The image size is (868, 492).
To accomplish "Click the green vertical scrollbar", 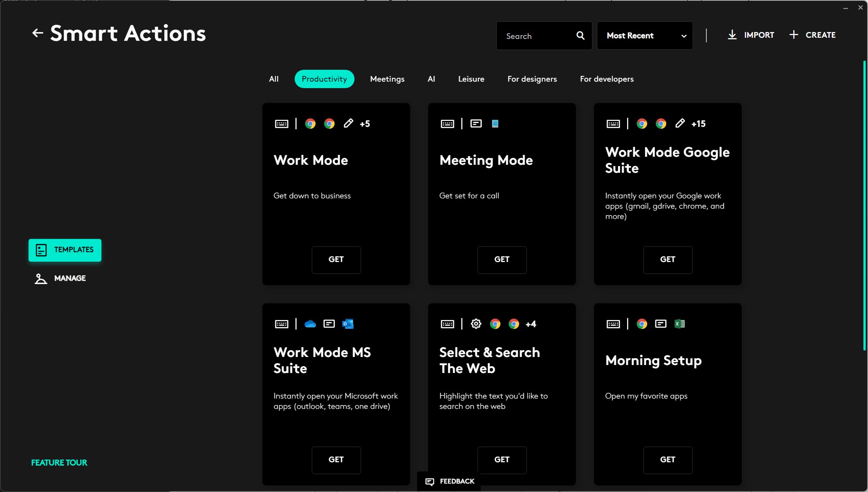I will 864,206.
